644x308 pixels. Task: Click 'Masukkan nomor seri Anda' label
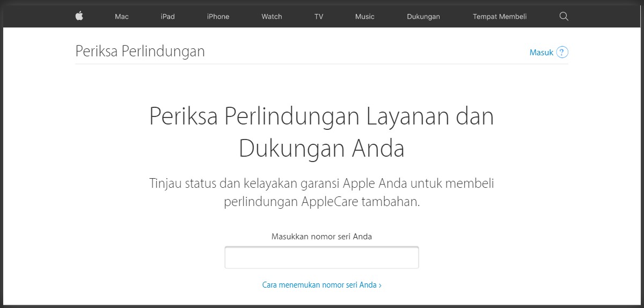point(321,236)
